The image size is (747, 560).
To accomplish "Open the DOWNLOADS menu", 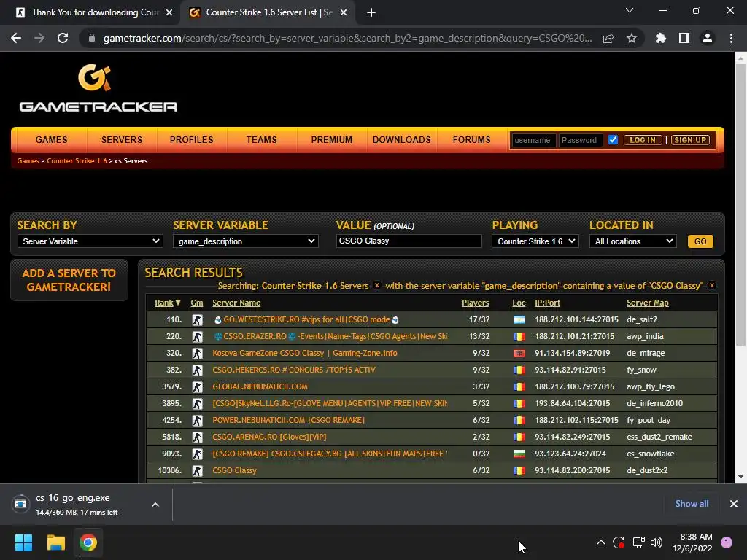I will click(402, 139).
